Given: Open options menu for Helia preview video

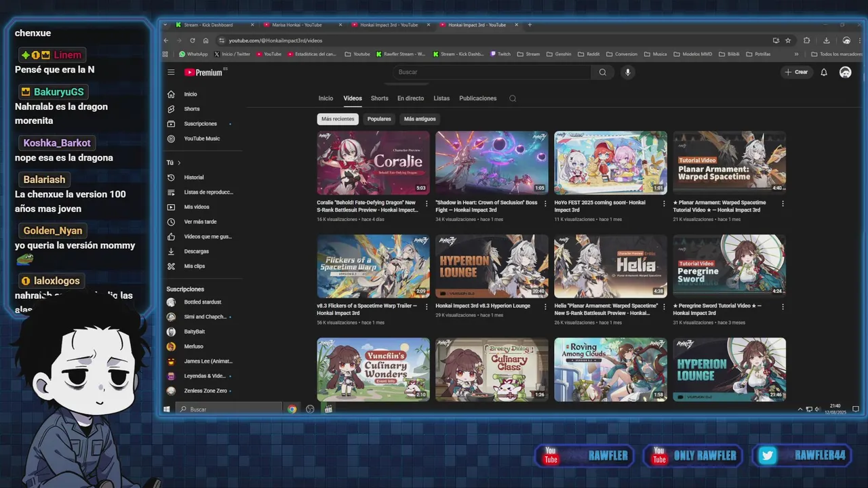Looking at the screenshot, I should 664,306.
